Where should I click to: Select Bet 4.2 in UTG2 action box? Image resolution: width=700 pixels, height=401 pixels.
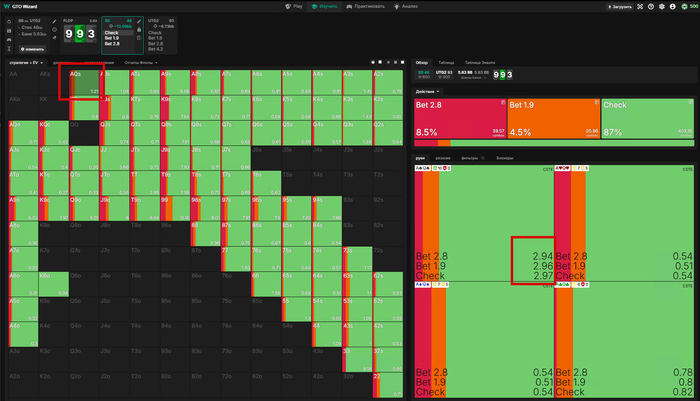tap(155, 49)
